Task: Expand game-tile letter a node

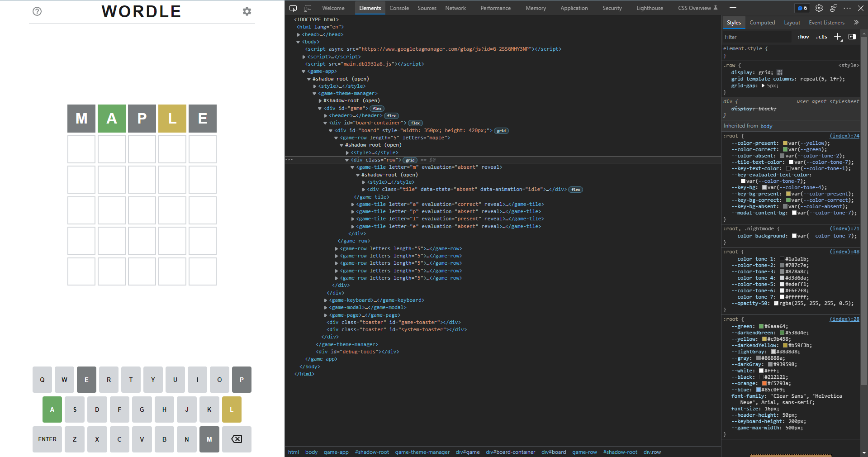Action: pyautogui.click(x=353, y=205)
